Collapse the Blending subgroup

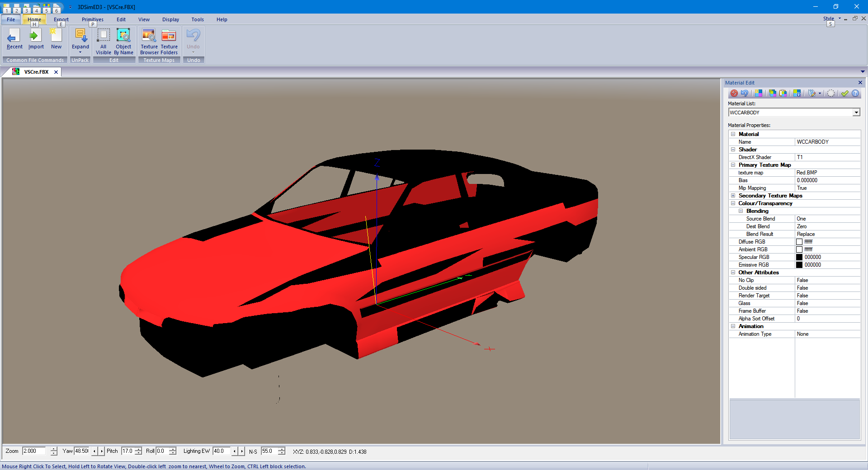pos(741,211)
